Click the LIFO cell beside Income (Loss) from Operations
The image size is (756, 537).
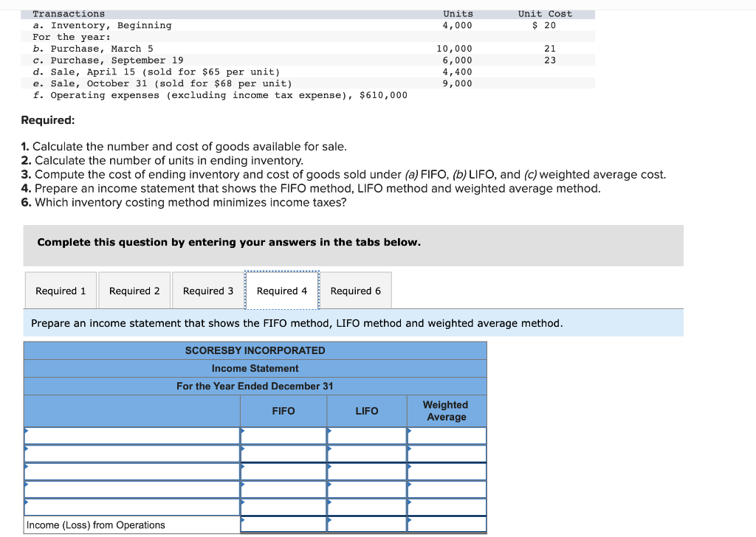point(367,524)
